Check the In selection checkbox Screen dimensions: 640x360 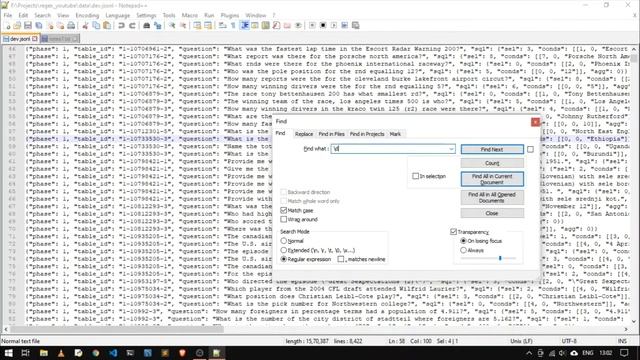(416, 176)
